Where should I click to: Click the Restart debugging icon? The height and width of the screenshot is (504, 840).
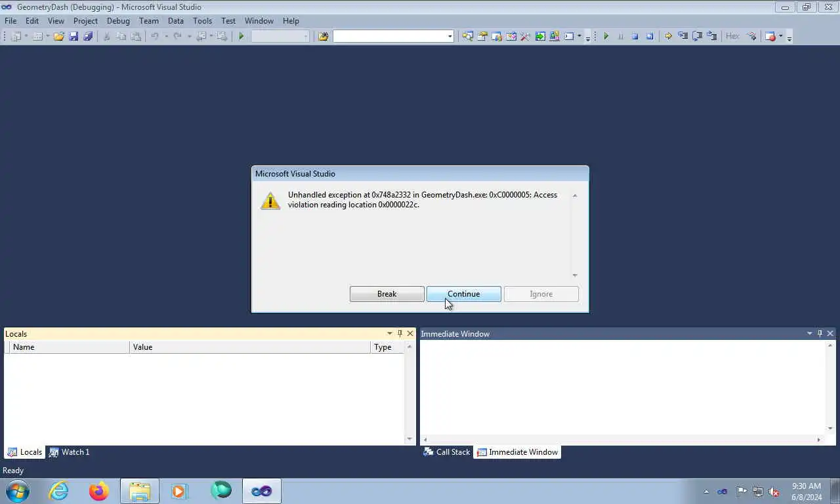tap(650, 36)
